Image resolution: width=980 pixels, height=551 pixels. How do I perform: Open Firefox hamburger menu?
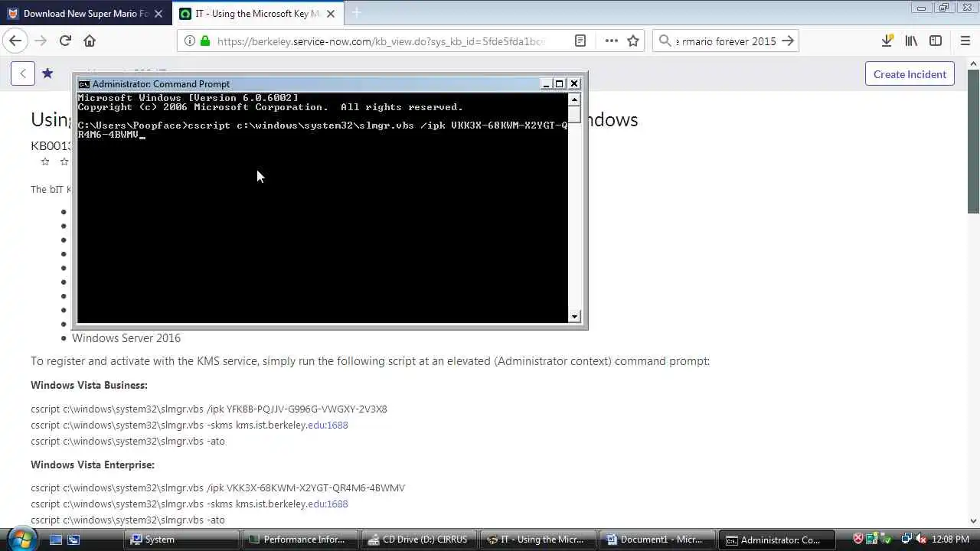click(965, 41)
